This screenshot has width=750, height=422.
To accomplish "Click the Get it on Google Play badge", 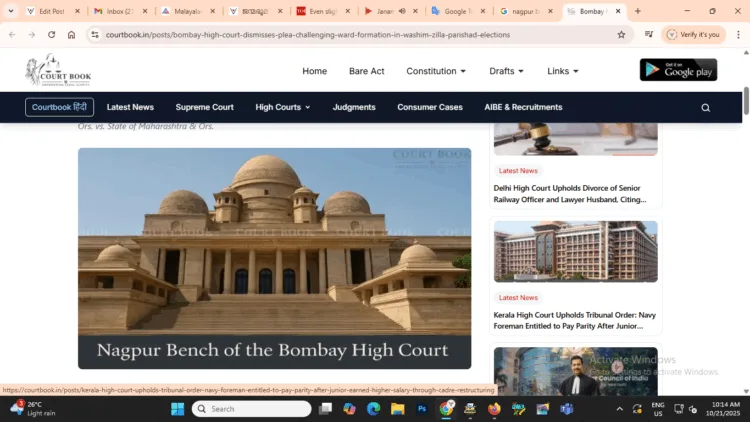I will [x=678, y=70].
